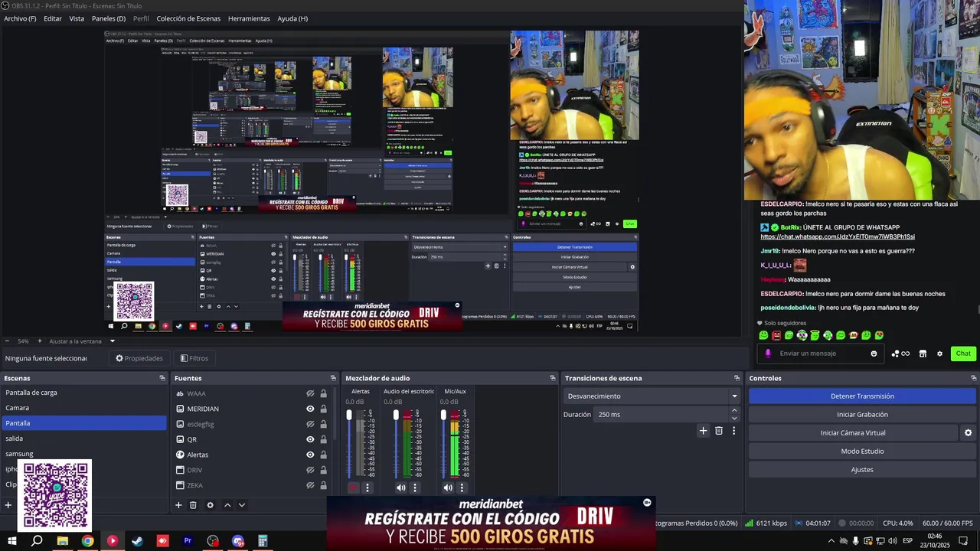Open the Calculator app in the taskbar
Viewport: 980px width, 551px height.
tap(263, 541)
